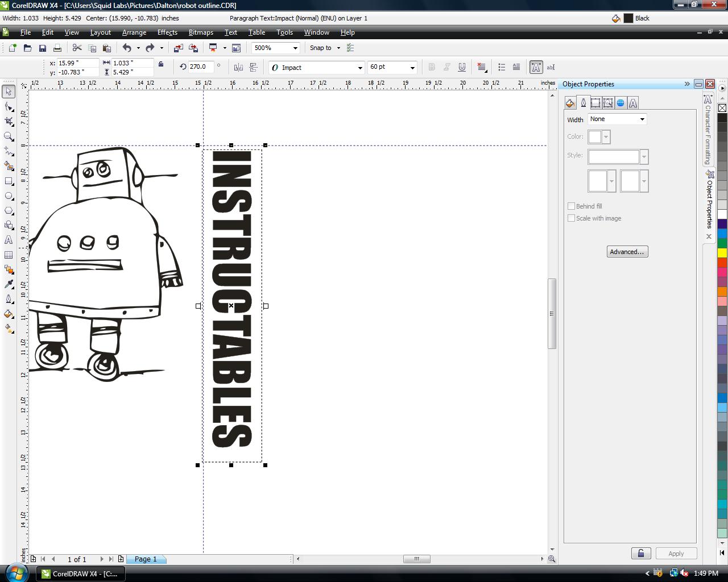Switch to the Fill tab in Object Properties
Viewport: 728px width, 582px height.
(x=570, y=103)
